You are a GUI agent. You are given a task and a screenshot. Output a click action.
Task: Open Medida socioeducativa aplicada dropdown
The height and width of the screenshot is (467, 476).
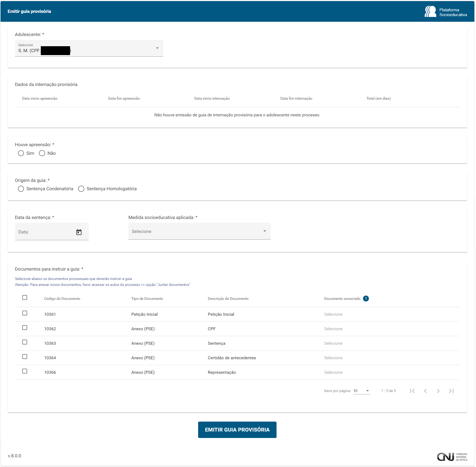coord(199,231)
